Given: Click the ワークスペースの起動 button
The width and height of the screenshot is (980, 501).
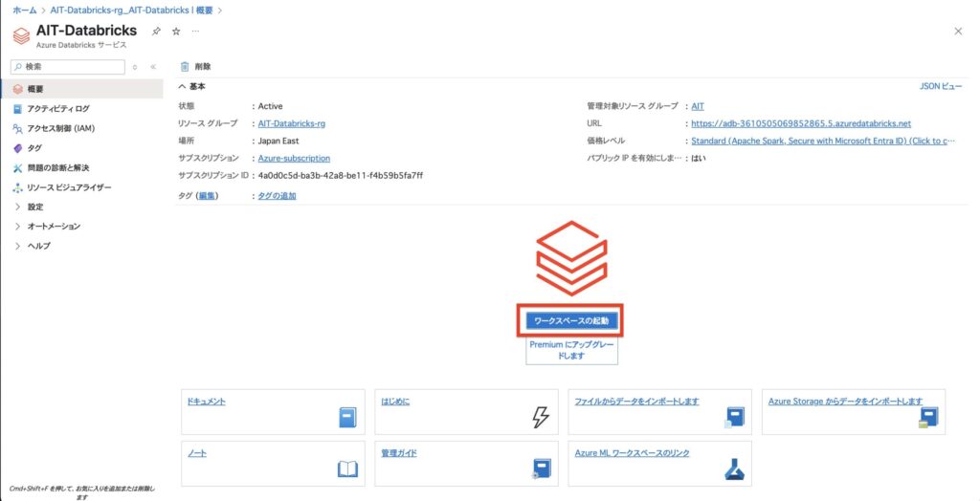Looking at the screenshot, I should pos(571,321).
